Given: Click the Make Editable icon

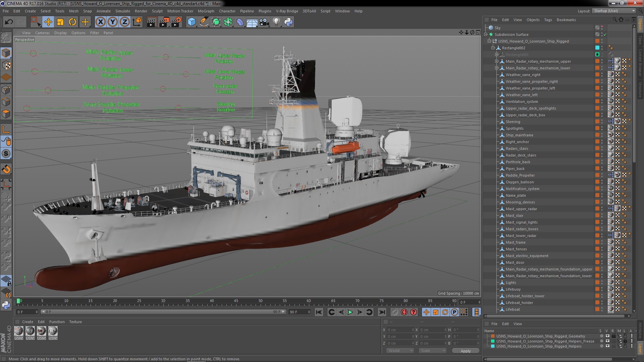Looking at the screenshot, I should point(6,38).
